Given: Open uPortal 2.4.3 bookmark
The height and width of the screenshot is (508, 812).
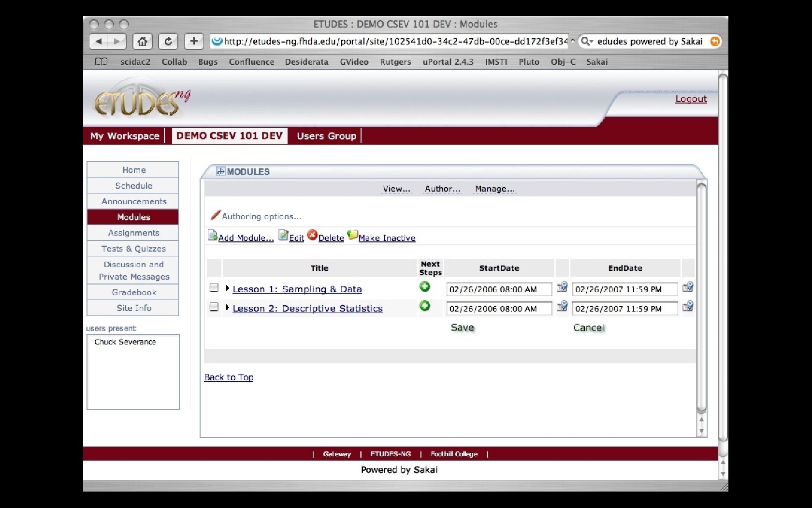Looking at the screenshot, I should (x=448, y=62).
